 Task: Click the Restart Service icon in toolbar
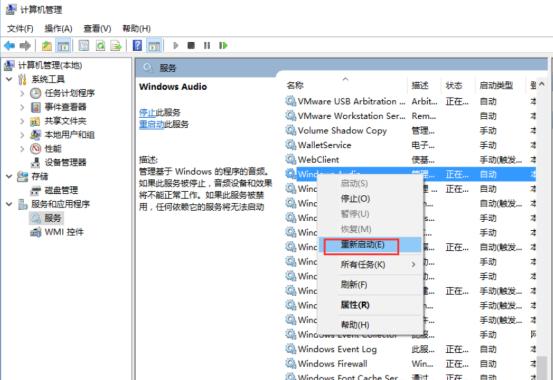click(223, 46)
